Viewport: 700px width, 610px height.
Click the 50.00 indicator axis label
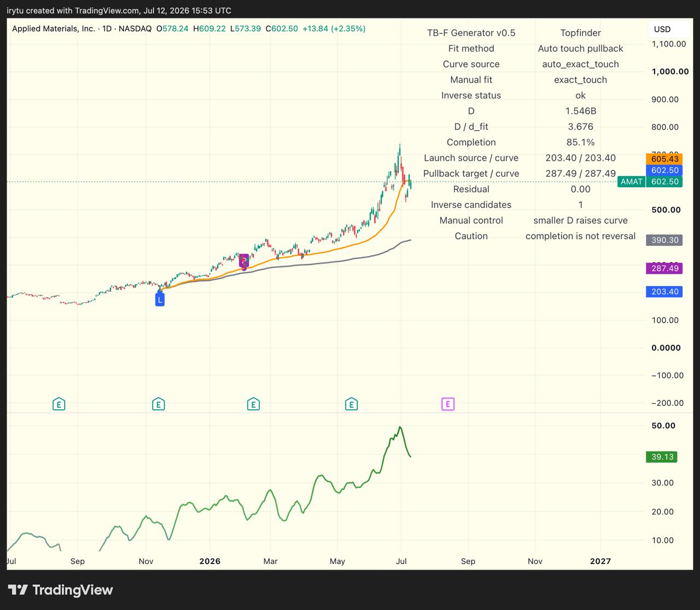pyautogui.click(x=663, y=426)
